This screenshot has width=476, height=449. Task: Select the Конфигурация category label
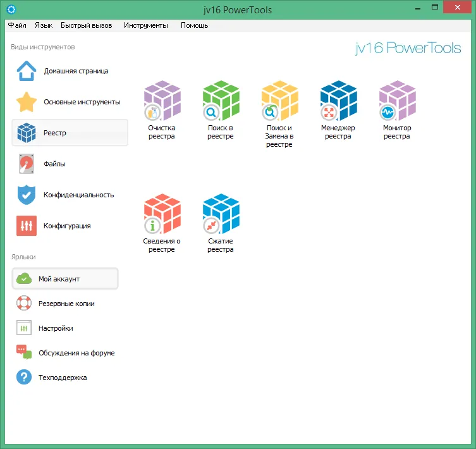(x=67, y=226)
